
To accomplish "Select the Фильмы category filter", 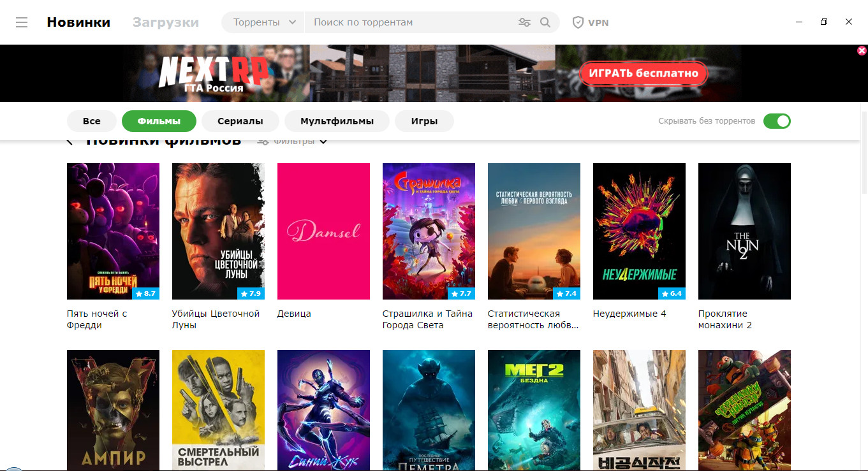I will point(159,121).
